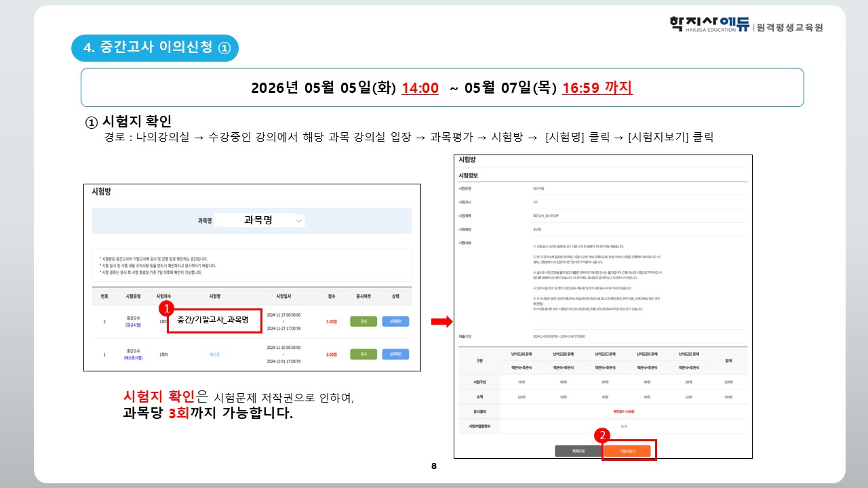The image size is (868, 488).
Task: Click the red underlined 16:59 까지 deadline
Action: [597, 88]
